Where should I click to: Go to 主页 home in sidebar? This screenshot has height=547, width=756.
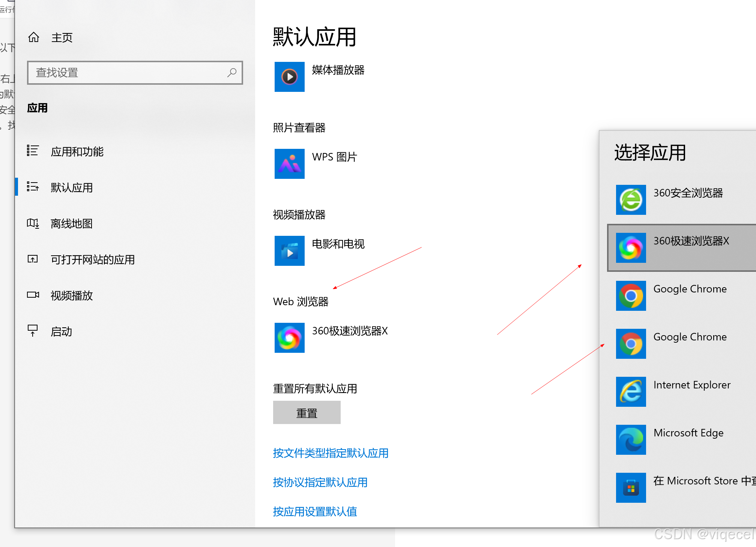coord(62,37)
